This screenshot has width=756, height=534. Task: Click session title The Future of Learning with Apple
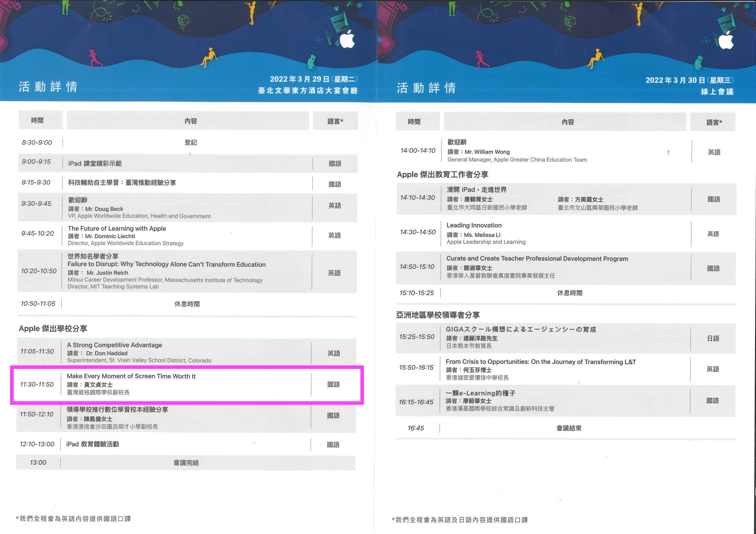117,228
